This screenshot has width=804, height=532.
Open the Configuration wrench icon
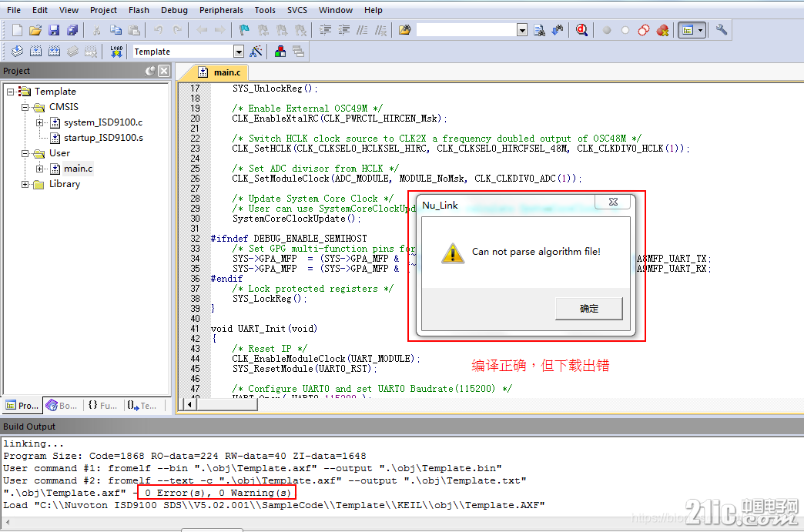(x=722, y=30)
